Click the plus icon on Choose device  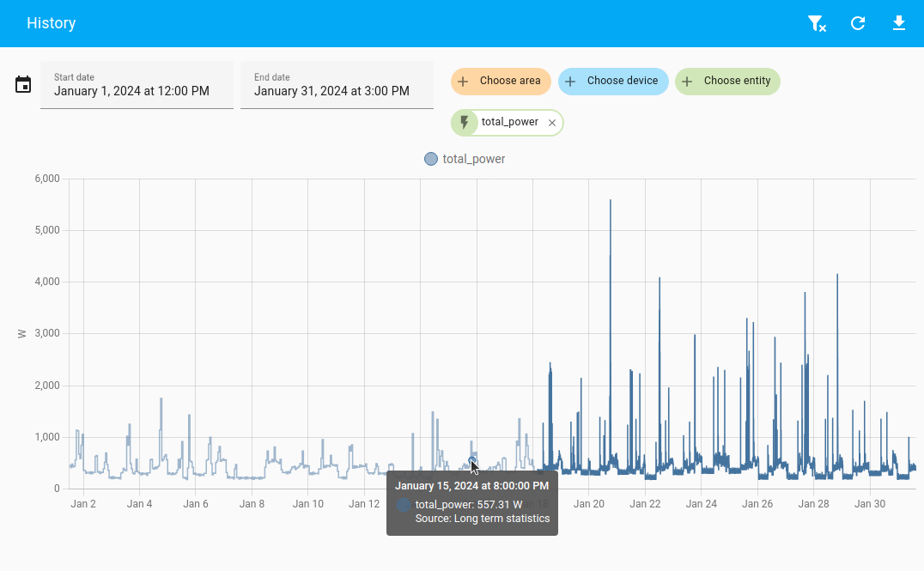570,82
